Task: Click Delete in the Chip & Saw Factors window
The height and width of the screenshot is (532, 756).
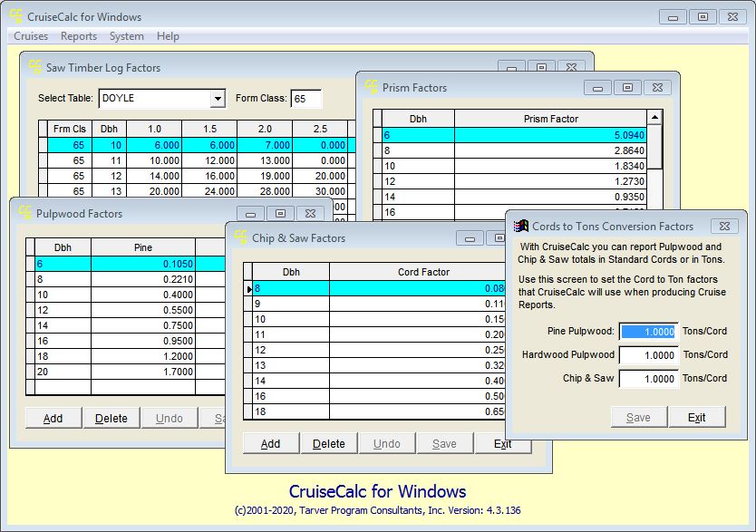Action: (x=329, y=443)
